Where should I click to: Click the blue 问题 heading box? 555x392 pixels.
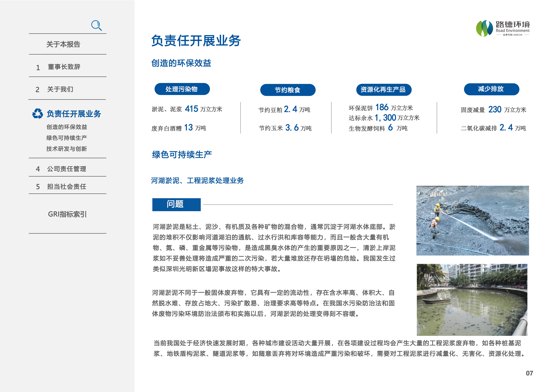click(x=176, y=205)
